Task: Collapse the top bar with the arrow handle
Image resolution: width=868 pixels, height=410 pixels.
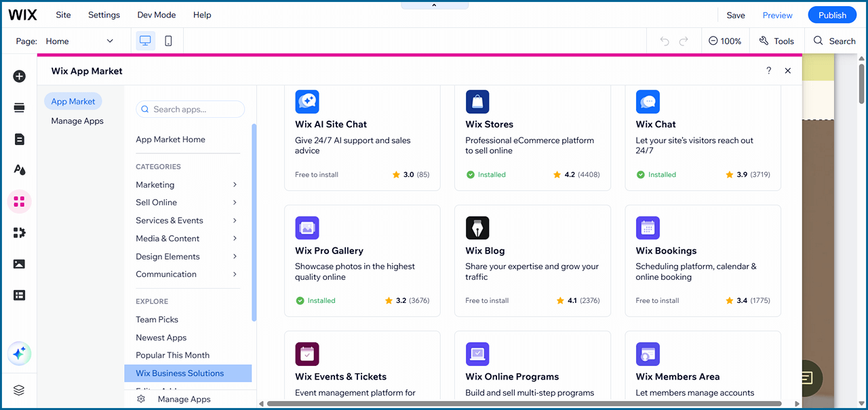Action: (434, 5)
